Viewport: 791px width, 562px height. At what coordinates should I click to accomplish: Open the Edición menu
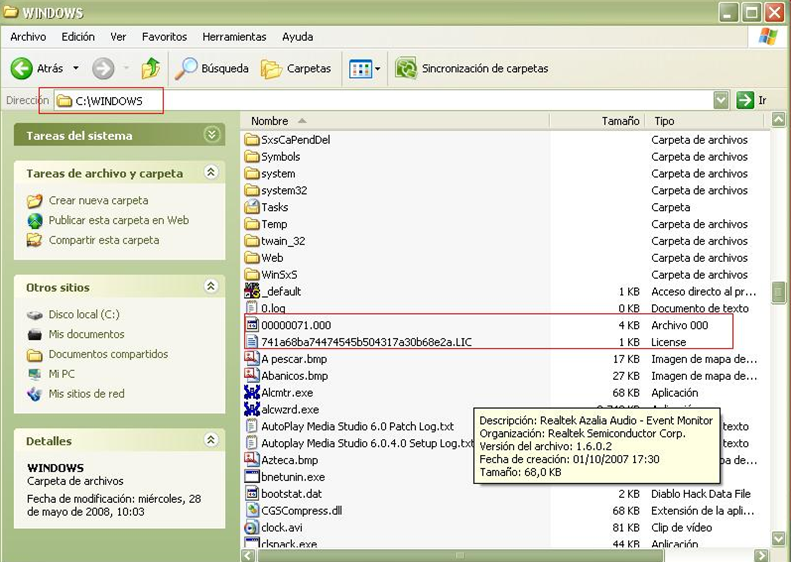78,37
